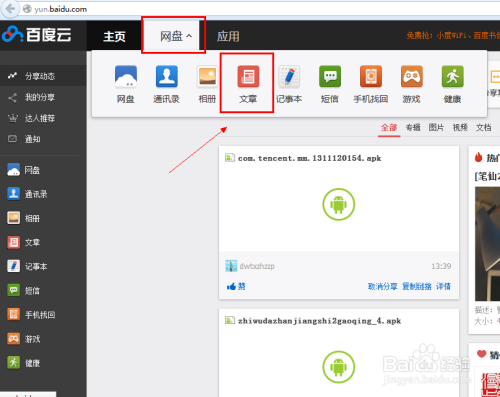This screenshot has height=397, width=500.
Task: Open the 应用 tab
Action: pos(228,36)
